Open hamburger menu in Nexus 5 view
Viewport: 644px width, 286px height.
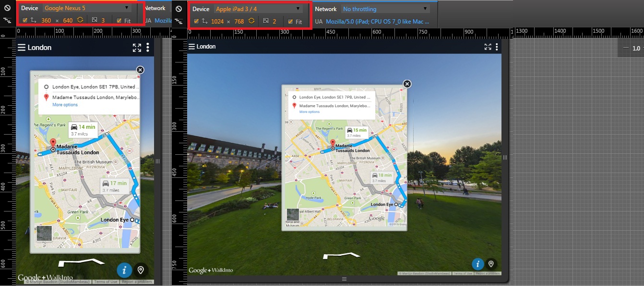(x=22, y=47)
